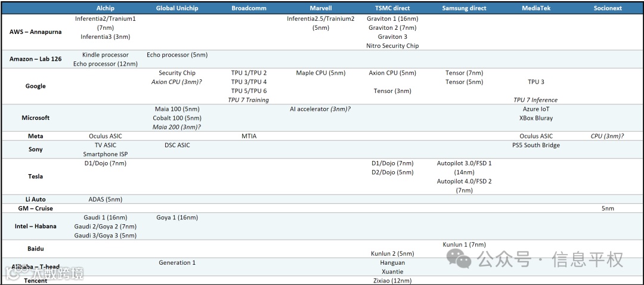Click the Meta row label
The image size is (644, 285).
pos(36,136)
